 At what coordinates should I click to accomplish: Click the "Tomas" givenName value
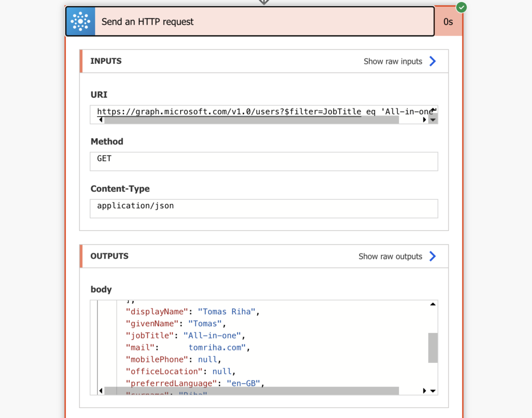pos(205,323)
